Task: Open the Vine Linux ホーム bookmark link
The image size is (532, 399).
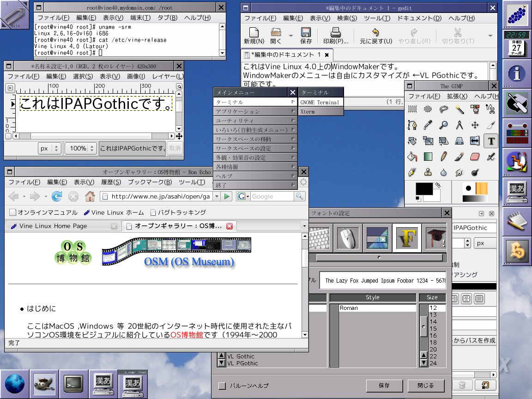Action: point(113,212)
